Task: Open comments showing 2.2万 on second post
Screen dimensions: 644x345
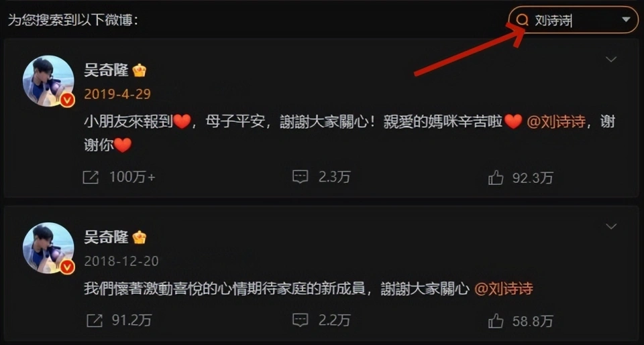Action: coord(301,320)
